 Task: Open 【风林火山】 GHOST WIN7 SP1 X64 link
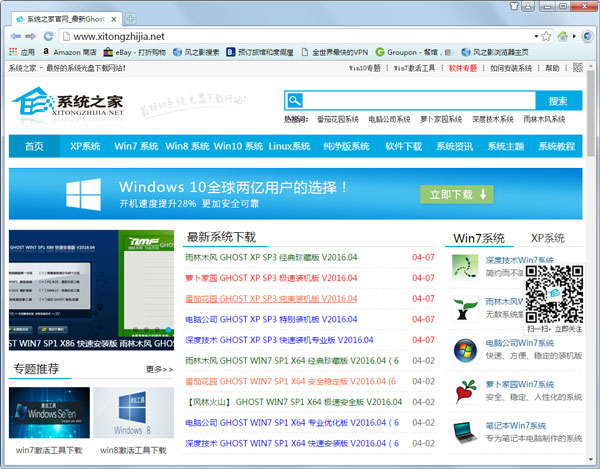293,402
